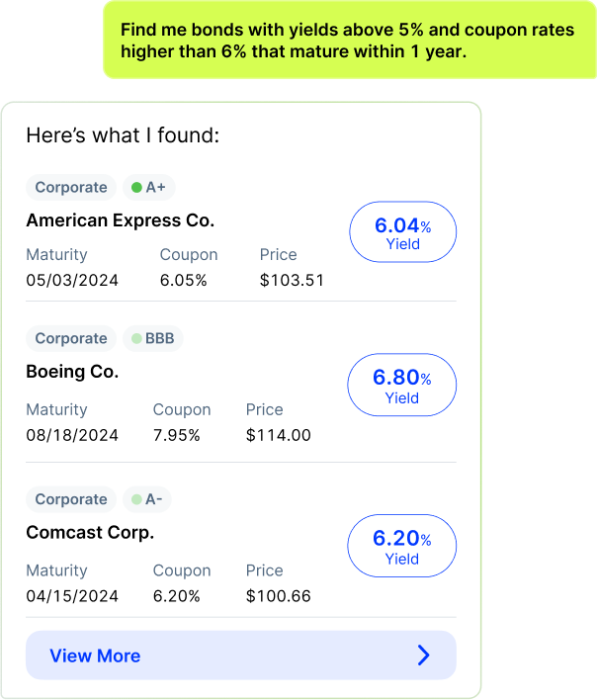
Task: Click the "Here's what I found:" heading
Action: tap(123, 135)
